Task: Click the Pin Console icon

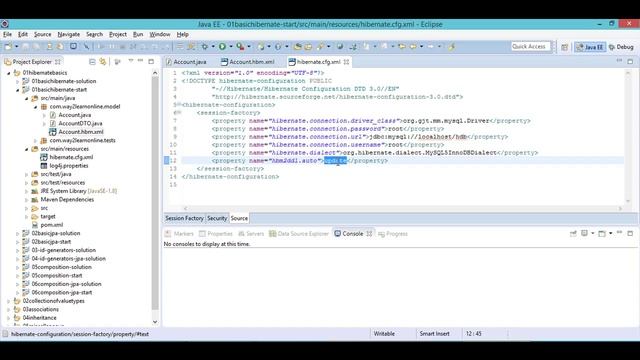Action: (x=573, y=233)
